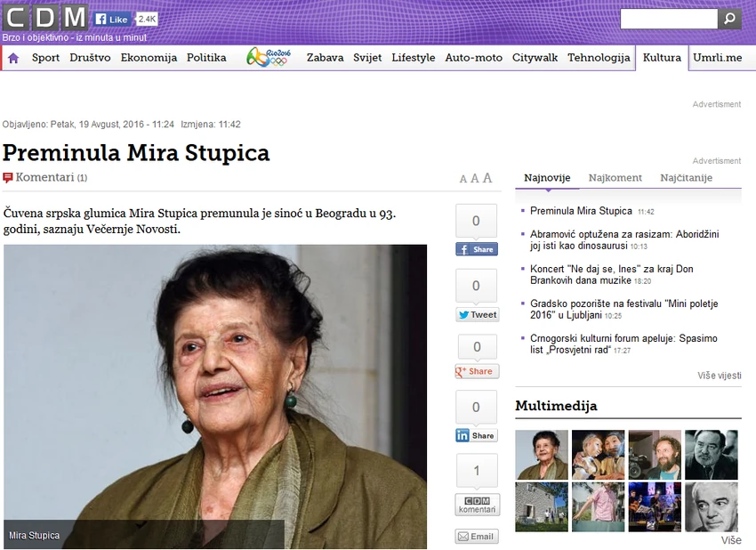The width and height of the screenshot is (756, 550).
Task: Share on Google Plus button
Action: [x=477, y=371]
